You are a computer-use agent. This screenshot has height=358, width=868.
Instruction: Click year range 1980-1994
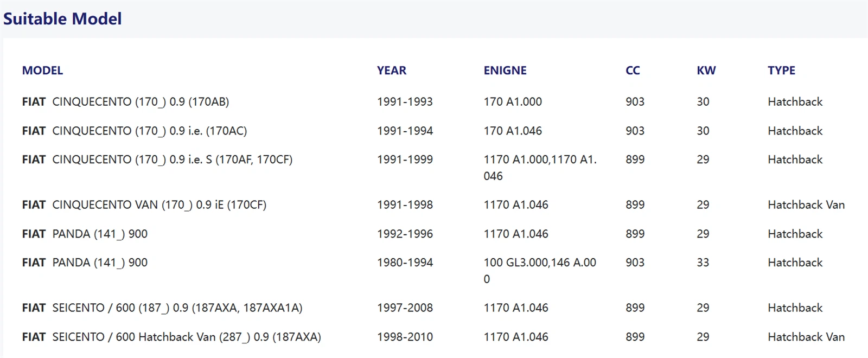[x=405, y=263]
